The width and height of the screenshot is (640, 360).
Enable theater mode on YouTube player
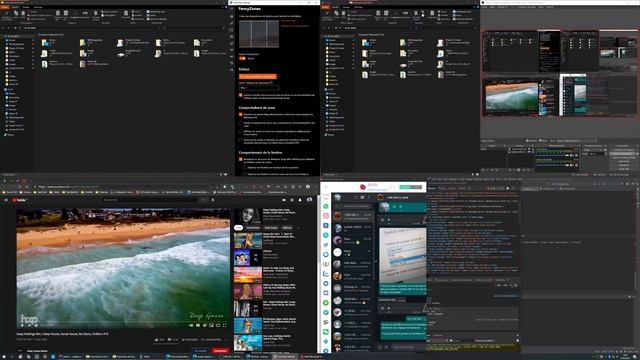click(x=218, y=325)
